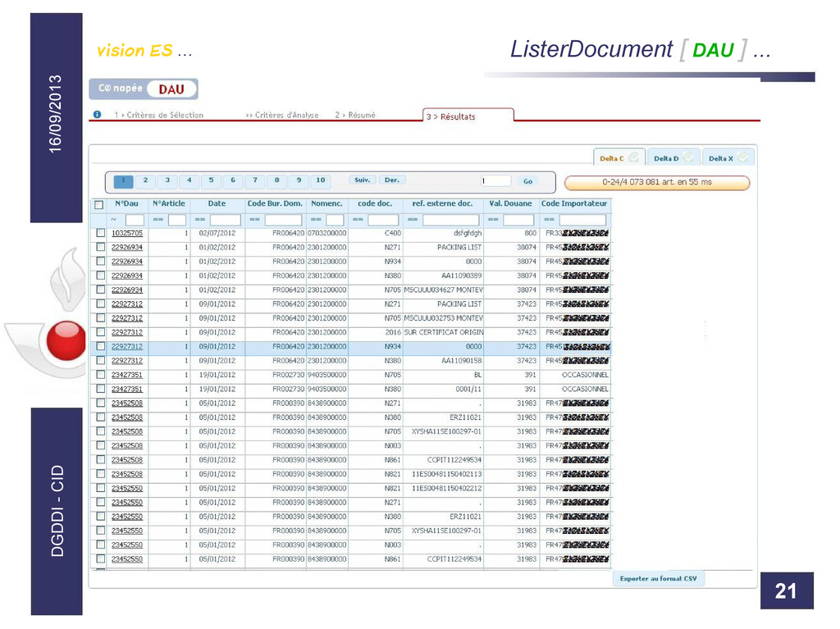The height and width of the screenshot is (629, 840).
Task: Click the Date filter input
Action: click(225, 221)
